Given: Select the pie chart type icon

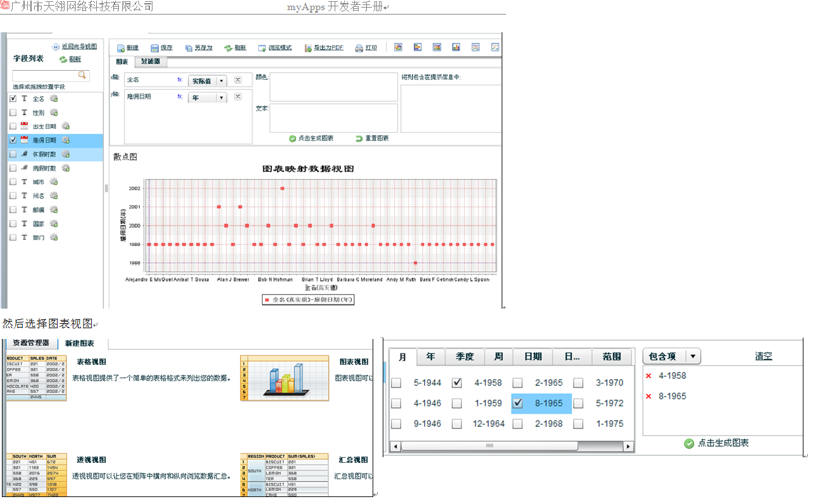Looking at the screenshot, I should [x=399, y=47].
